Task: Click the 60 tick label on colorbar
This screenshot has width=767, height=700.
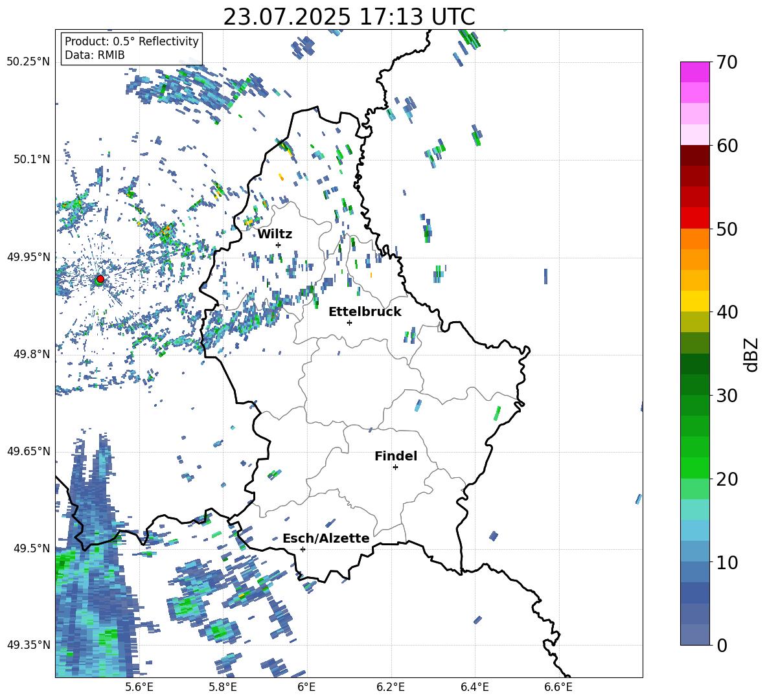Action: click(726, 146)
